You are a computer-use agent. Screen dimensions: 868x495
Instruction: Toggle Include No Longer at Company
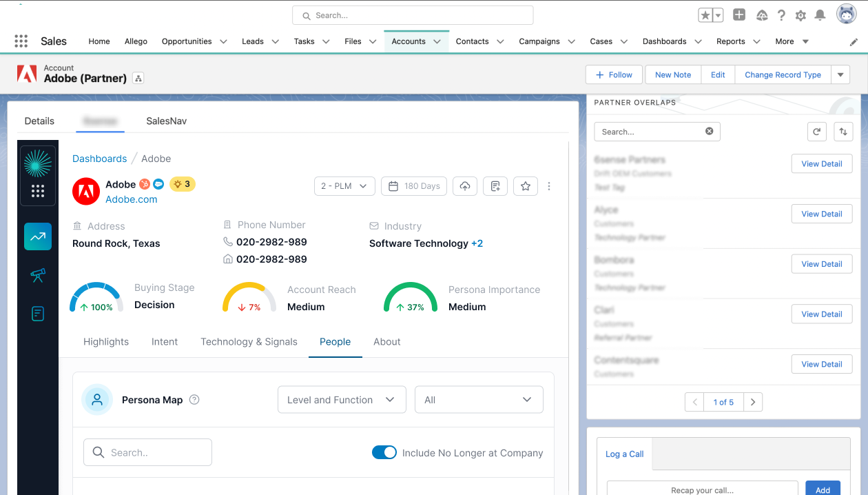tap(384, 452)
